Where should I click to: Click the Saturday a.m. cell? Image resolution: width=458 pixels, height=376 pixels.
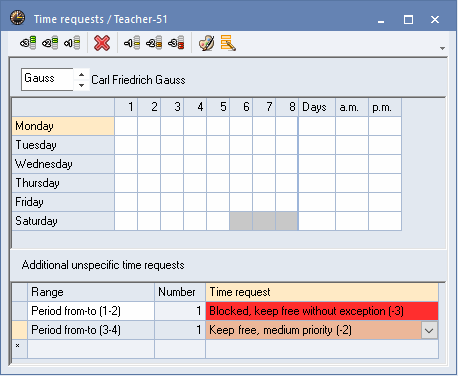point(352,221)
